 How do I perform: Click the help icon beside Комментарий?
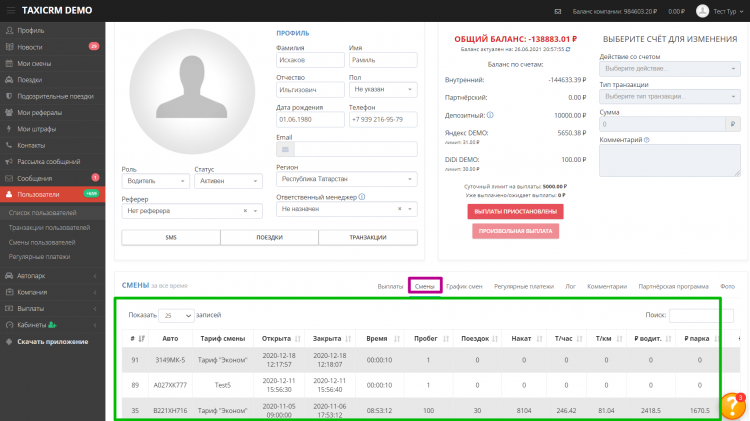tap(645, 140)
